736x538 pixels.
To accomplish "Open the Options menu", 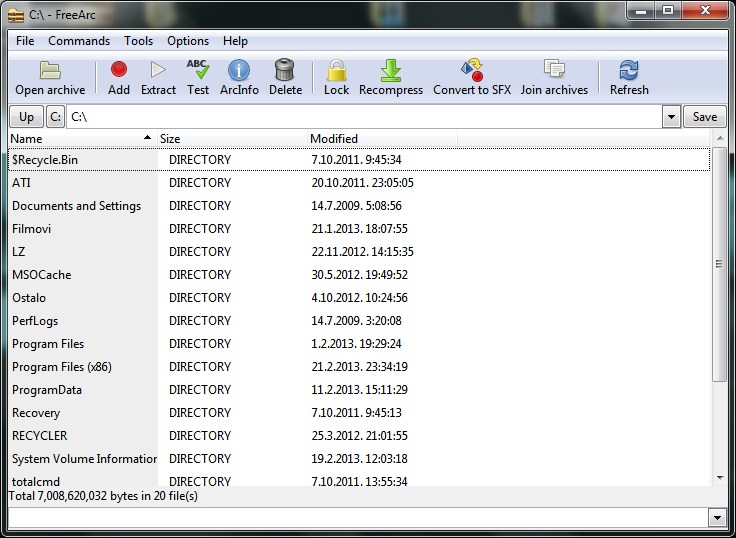I will (x=188, y=41).
